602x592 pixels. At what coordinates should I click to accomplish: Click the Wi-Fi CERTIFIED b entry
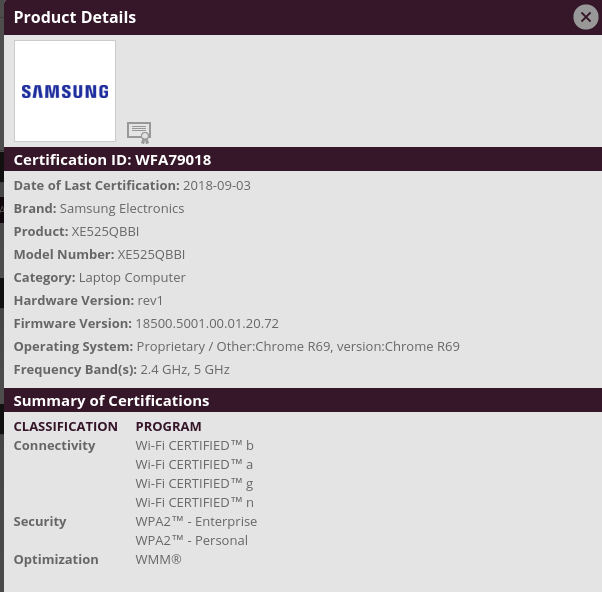[x=194, y=446]
